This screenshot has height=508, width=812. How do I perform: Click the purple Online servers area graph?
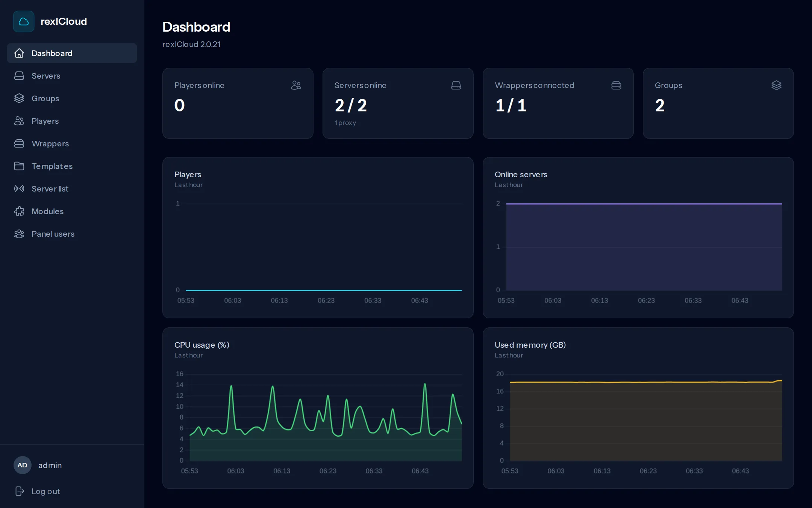point(644,247)
